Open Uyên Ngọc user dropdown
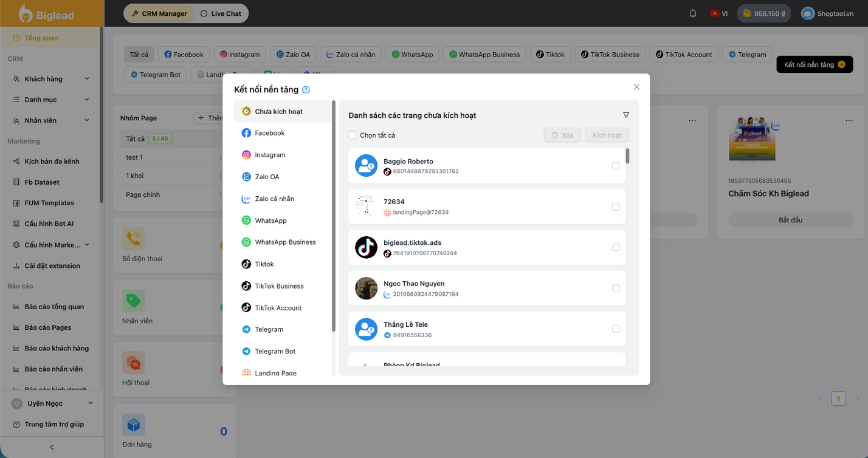Image resolution: width=868 pixels, height=458 pixels. 52,403
